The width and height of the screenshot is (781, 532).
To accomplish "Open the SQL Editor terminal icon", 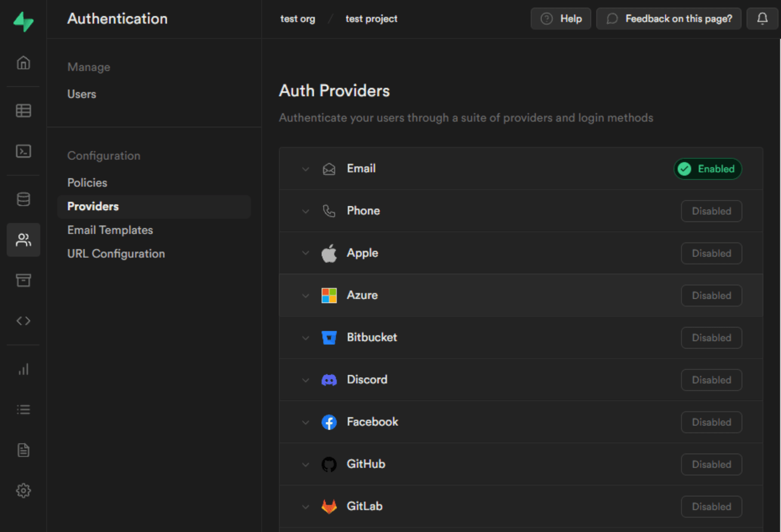I will coord(23,151).
